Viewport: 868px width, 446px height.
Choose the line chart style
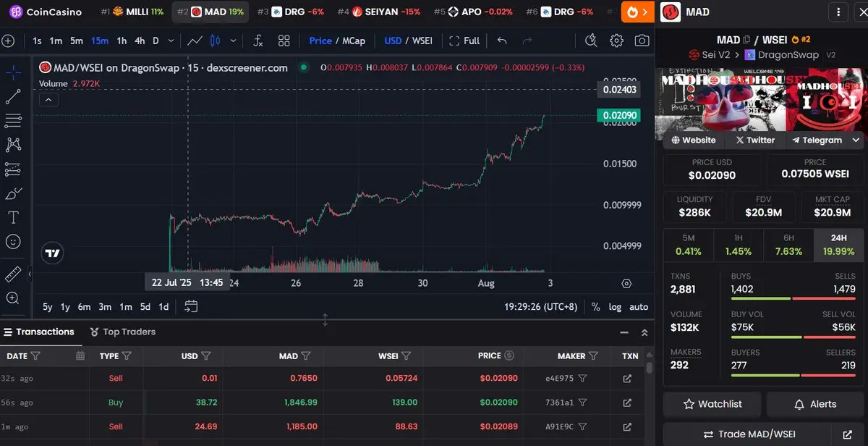pyautogui.click(x=194, y=41)
